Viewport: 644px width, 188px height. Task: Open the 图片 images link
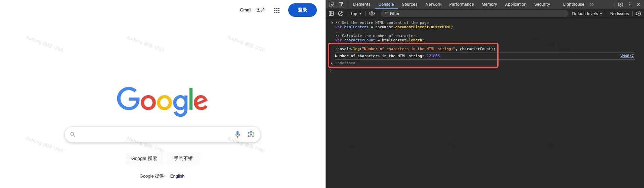click(260, 10)
